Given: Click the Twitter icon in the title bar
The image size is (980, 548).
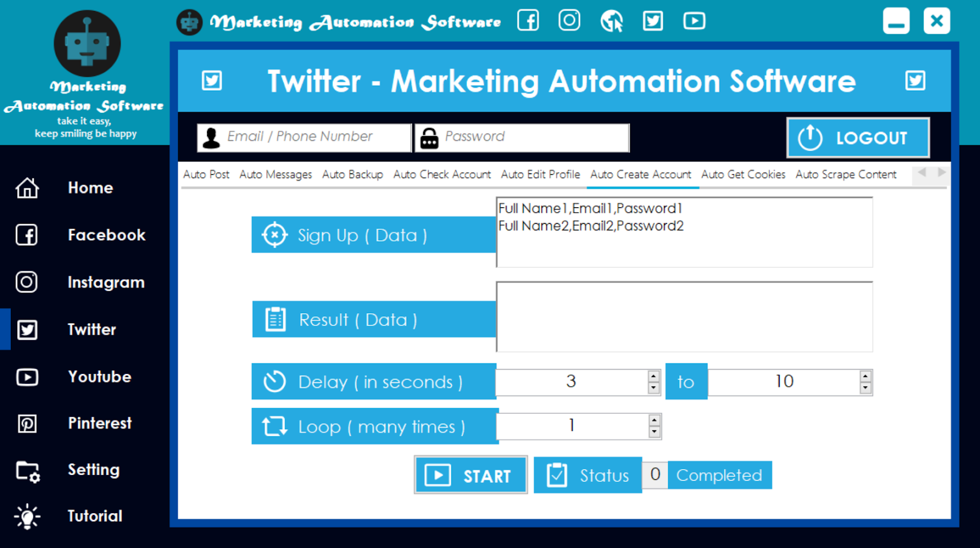Looking at the screenshot, I should click(653, 21).
